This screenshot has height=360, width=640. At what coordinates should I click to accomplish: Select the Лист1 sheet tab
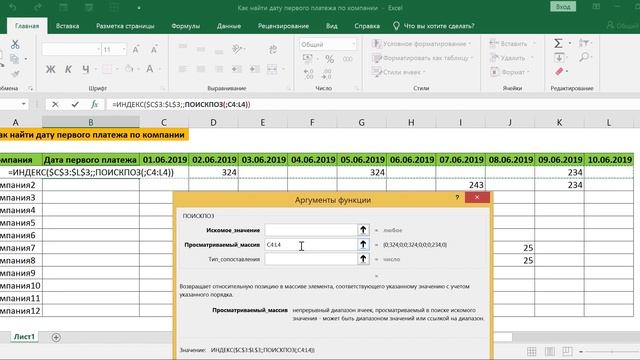(24, 337)
